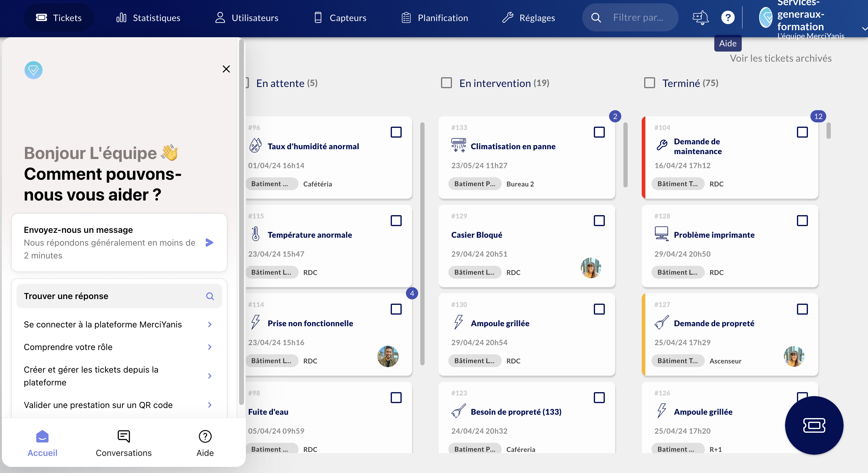Open the Aide question mark icon
The image size is (868, 473).
click(x=727, y=17)
